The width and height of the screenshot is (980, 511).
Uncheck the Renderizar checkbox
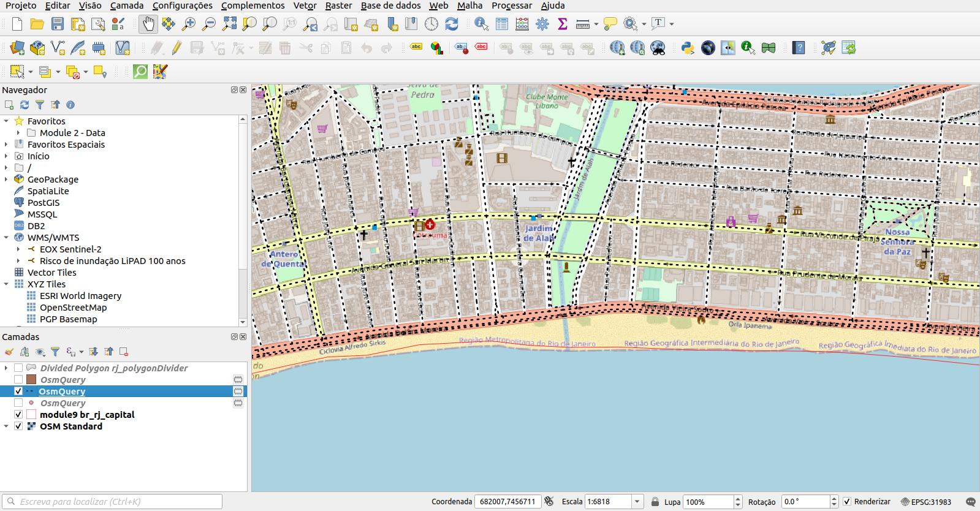[847, 502]
